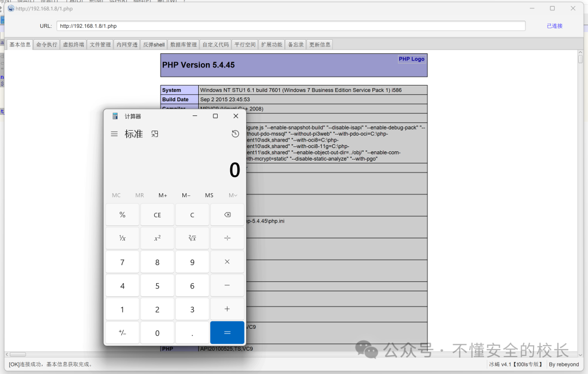This screenshot has height=374, width=588.
Task: Click the x squared key
Action: point(157,238)
